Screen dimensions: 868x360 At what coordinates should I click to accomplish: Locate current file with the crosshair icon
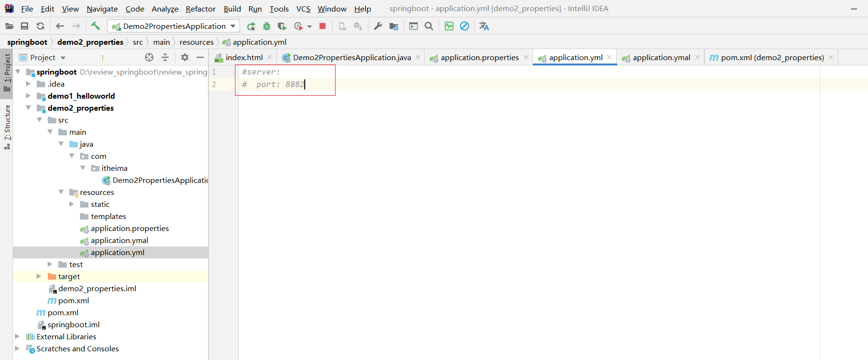(x=149, y=57)
